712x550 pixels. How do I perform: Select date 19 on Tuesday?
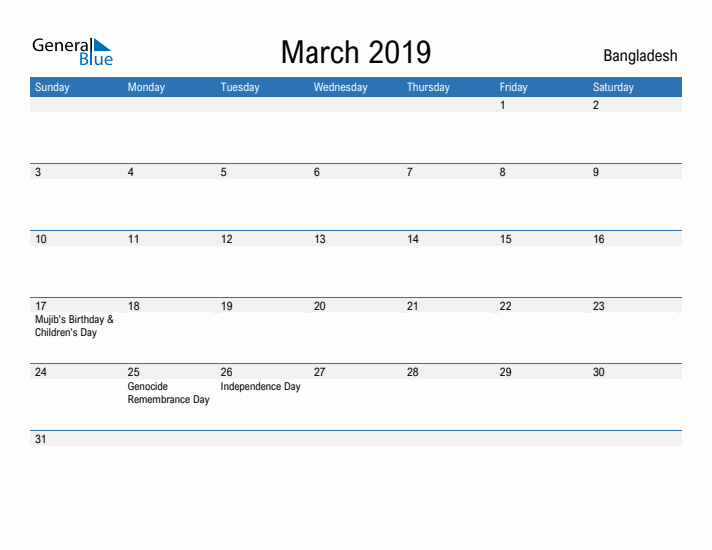227,306
